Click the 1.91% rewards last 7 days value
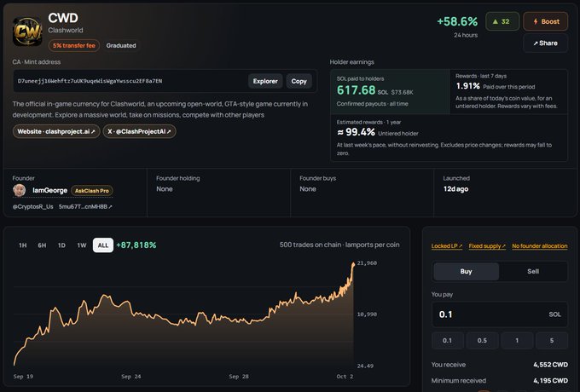 (x=468, y=86)
